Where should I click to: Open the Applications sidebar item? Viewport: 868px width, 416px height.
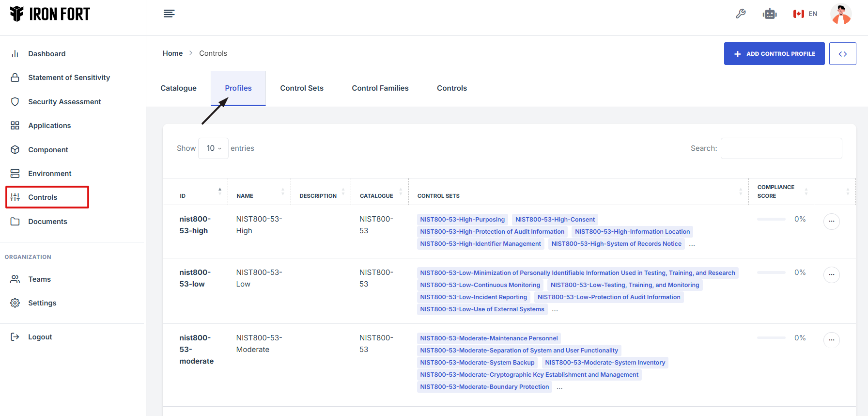click(x=49, y=126)
